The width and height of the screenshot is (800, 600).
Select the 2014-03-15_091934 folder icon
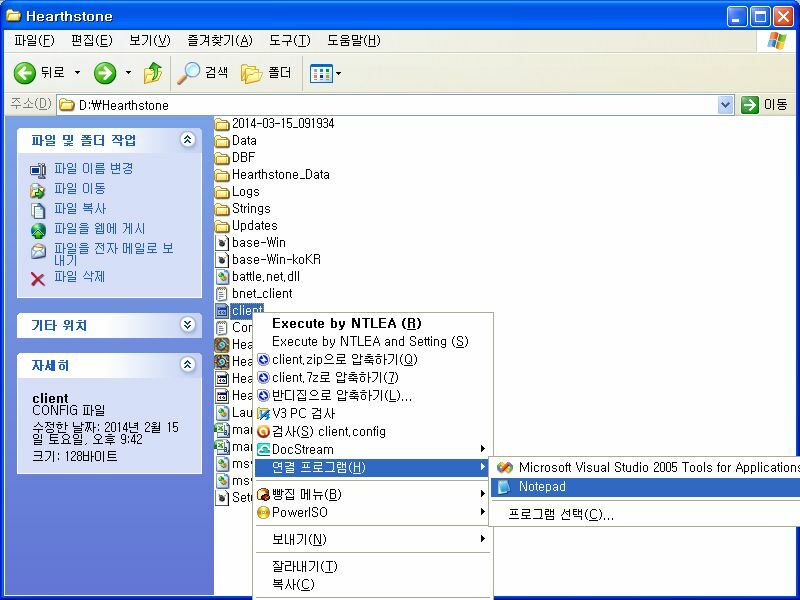[x=222, y=124]
